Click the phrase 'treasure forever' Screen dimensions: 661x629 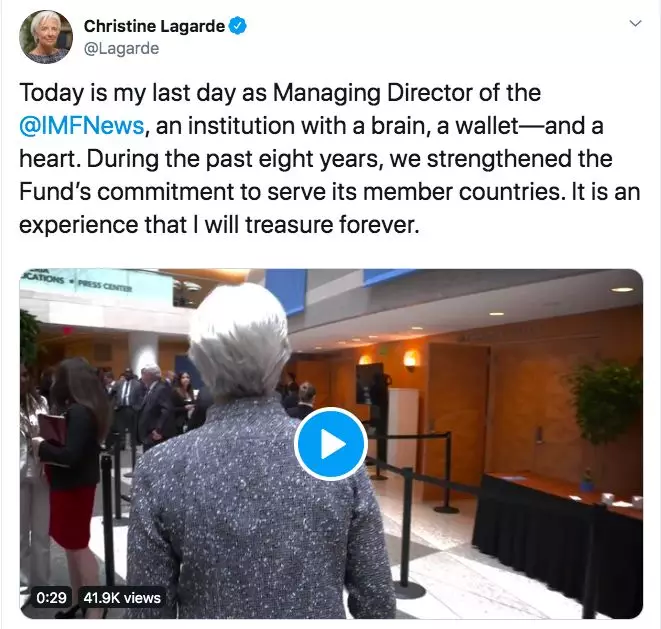(x=332, y=224)
